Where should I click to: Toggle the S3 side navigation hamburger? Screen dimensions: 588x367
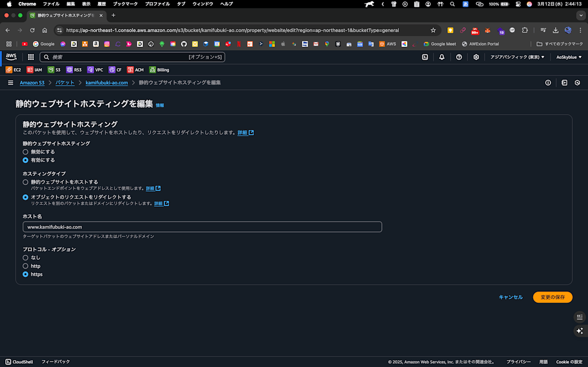pyautogui.click(x=11, y=83)
